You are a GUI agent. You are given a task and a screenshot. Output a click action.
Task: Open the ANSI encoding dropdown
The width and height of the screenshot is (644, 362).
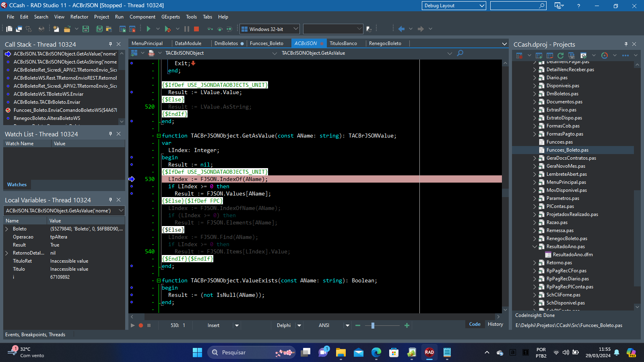[347, 325]
